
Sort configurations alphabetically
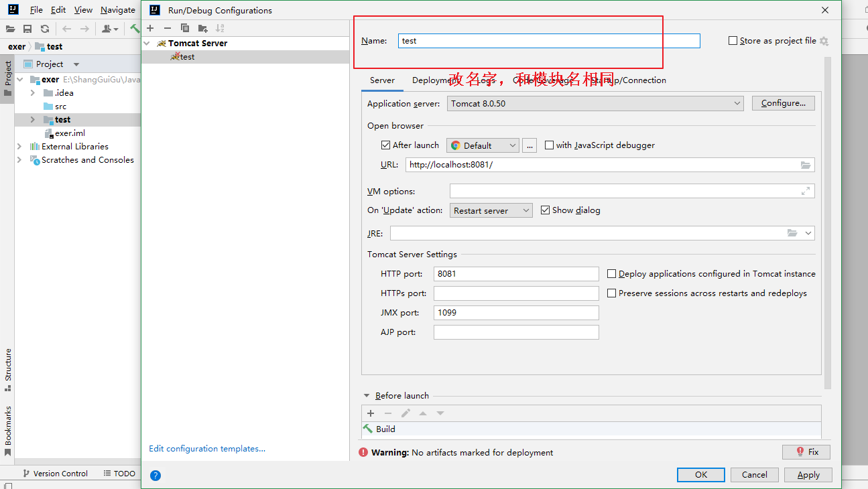(220, 28)
